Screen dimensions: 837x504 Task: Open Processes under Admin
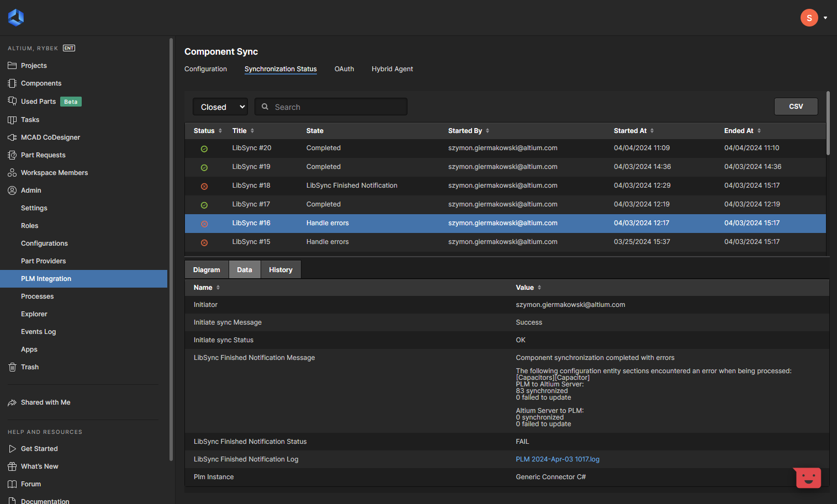[38, 296]
